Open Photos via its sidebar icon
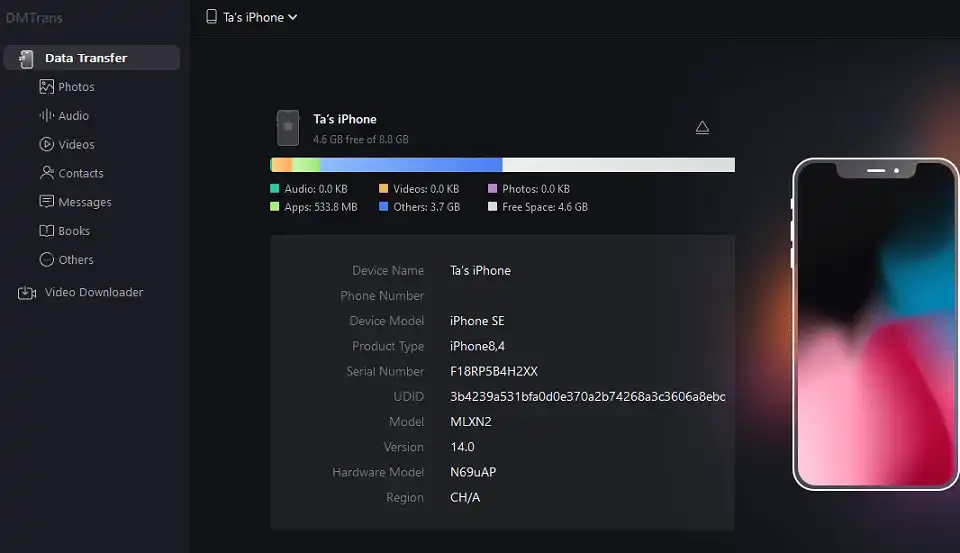This screenshot has width=960, height=553. pyautogui.click(x=46, y=87)
